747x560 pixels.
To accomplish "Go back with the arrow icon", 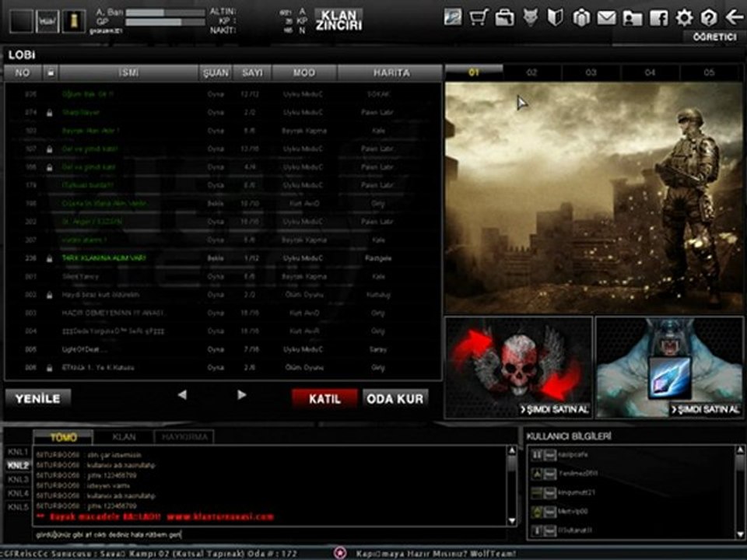I will pos(734,18).
